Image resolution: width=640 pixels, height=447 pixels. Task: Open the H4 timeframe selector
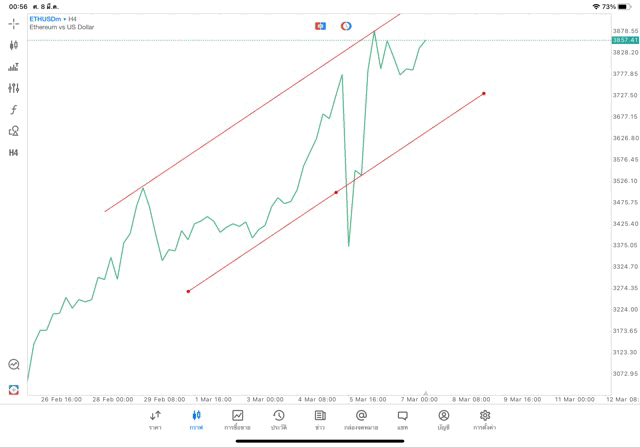[x=14, y=153]
